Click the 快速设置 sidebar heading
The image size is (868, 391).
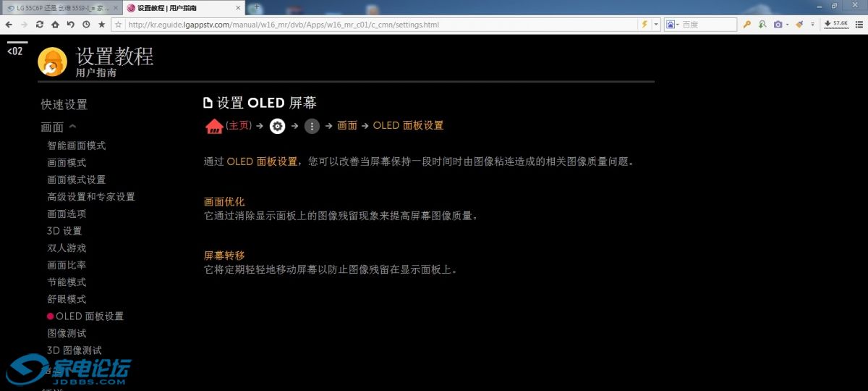[64, 104]
